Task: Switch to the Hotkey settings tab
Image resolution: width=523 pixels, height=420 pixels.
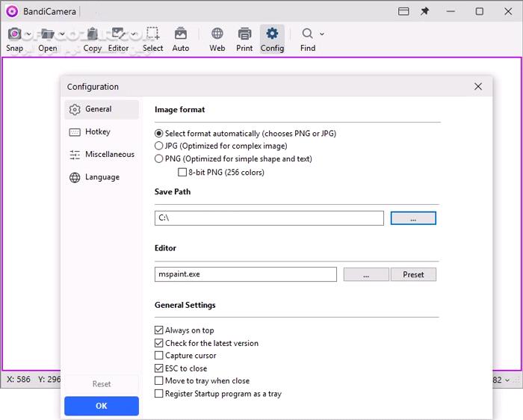Action: coord(97,132)
